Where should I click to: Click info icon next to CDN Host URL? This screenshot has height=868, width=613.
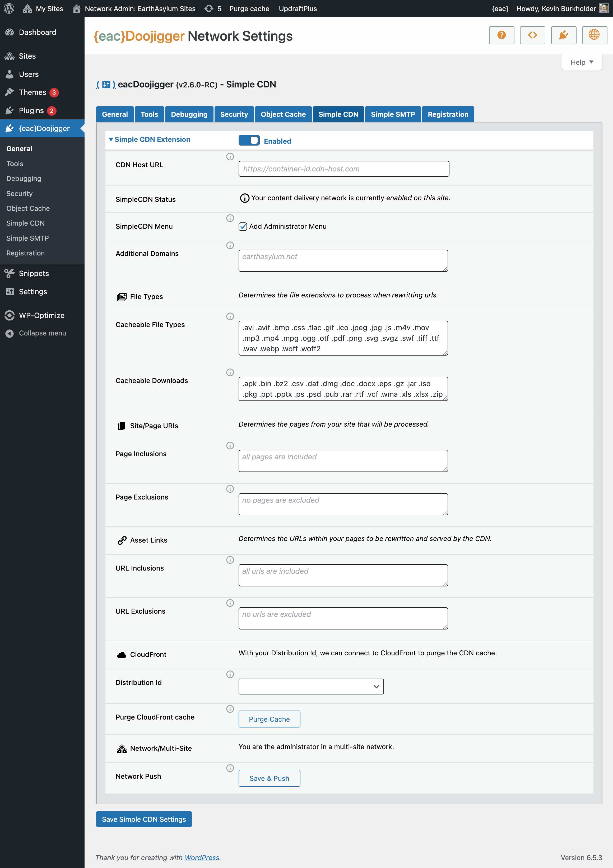[230, 157]
